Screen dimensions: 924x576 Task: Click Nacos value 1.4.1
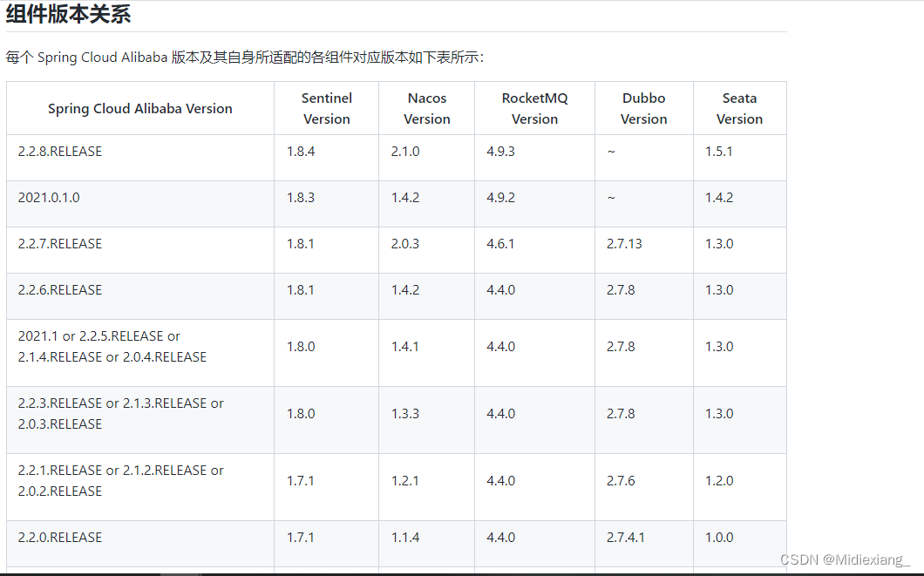point(405,346)
